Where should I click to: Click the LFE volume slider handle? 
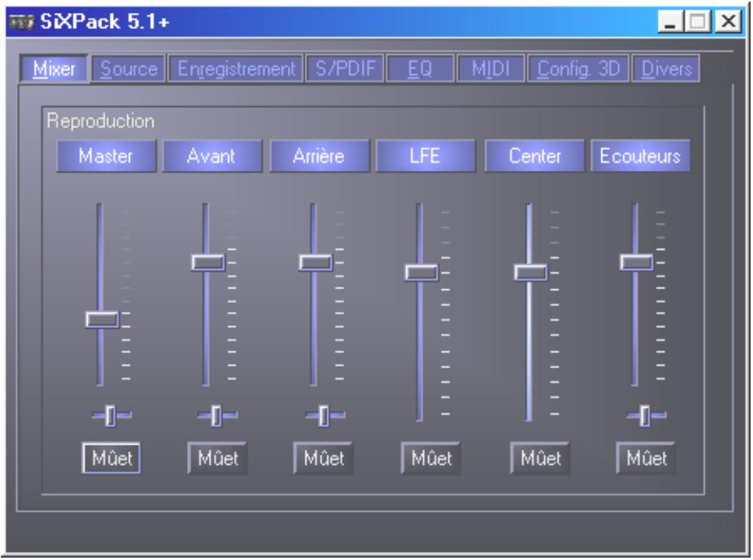click(422, 272)
